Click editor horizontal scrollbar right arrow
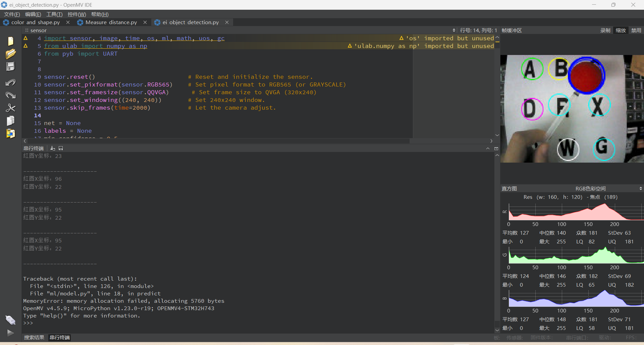644x345 pixels. pyautogui.click(x=491, y=141)
